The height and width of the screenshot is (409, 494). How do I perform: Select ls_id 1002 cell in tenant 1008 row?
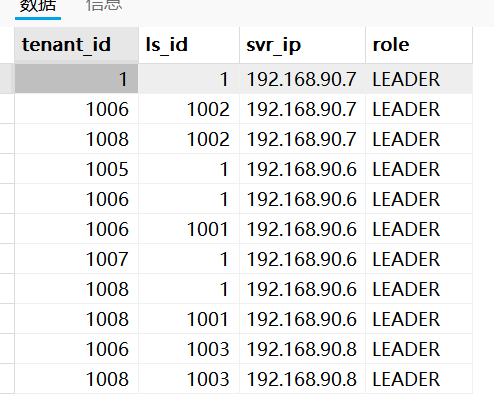click(x=189, y=139)
